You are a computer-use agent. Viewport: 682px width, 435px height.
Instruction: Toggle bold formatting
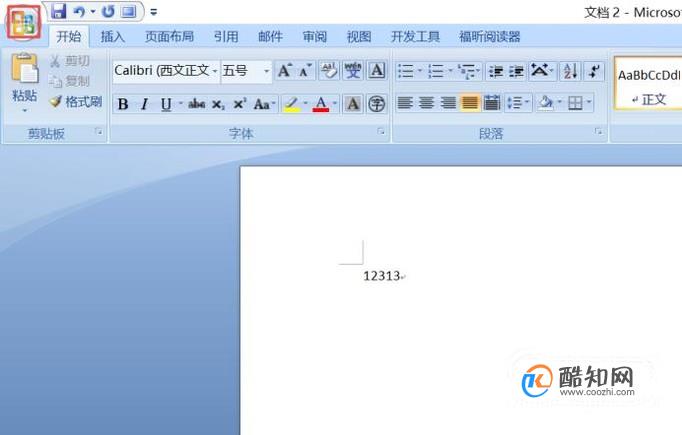tap(123, 104)
